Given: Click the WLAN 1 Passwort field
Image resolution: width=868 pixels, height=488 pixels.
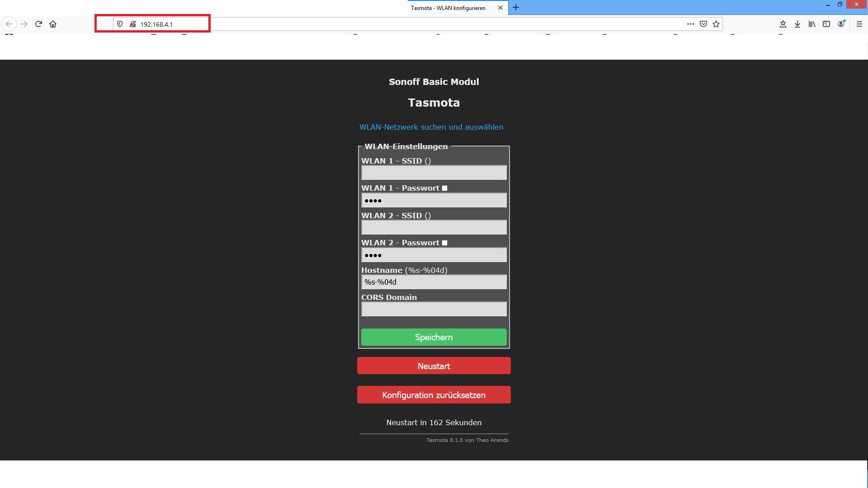Looking at the screenshot, I should pos(434,200).
